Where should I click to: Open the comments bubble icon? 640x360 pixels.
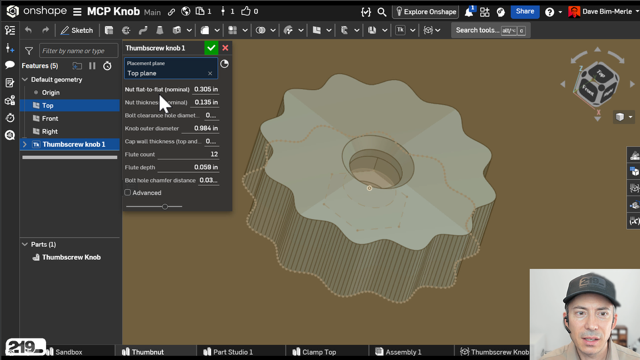[10, 65]
